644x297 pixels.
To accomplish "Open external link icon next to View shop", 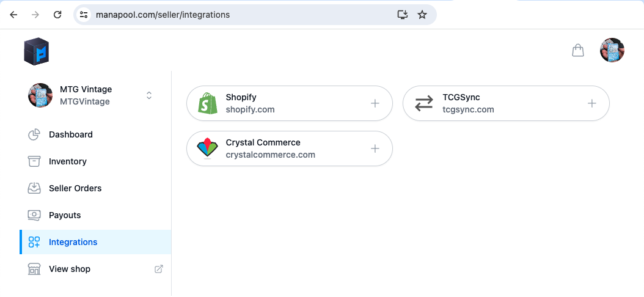I will (158, 269).
